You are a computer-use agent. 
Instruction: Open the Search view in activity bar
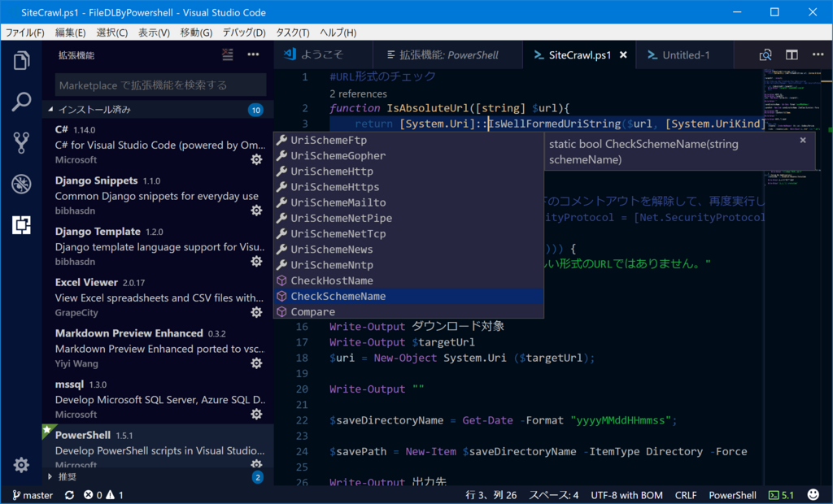pyautogui.click(x=21, y=102)
